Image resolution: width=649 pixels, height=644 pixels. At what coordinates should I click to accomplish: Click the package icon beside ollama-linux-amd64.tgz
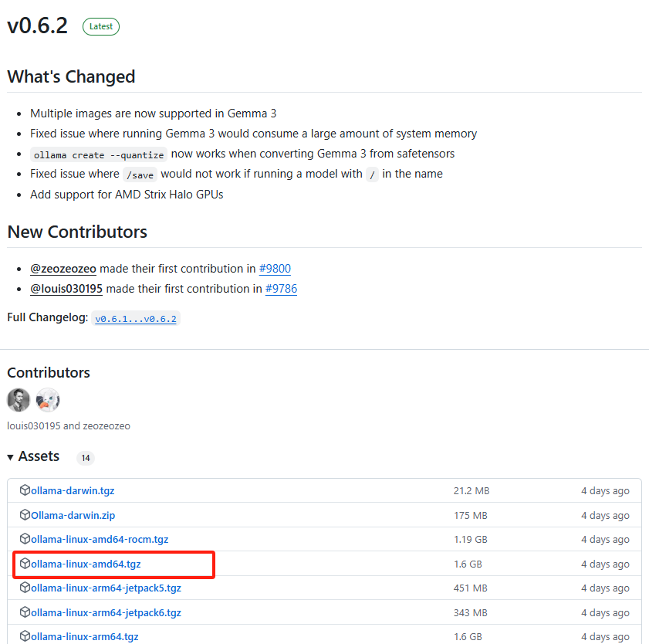(x=25, y=563)
